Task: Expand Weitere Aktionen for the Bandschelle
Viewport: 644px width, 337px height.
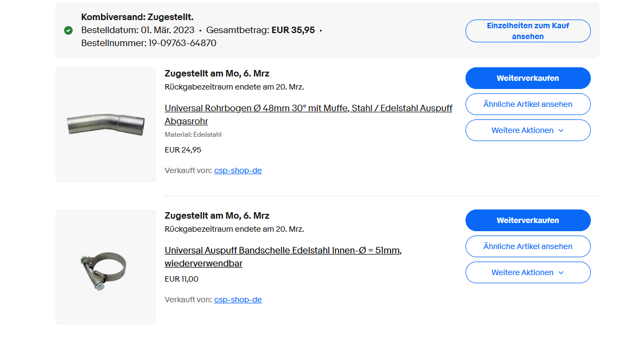Action: 528,272
